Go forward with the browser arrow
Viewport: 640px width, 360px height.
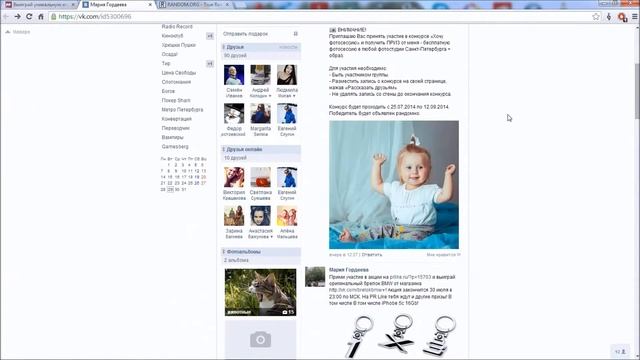(x=18, y=16)
